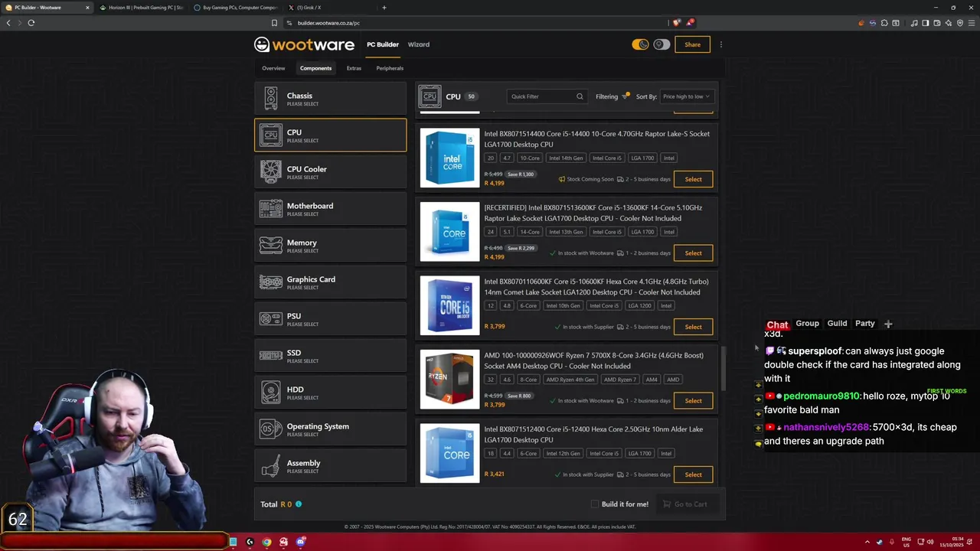Reload the page in the browser

pyautogui.click(x=31, y=23)
